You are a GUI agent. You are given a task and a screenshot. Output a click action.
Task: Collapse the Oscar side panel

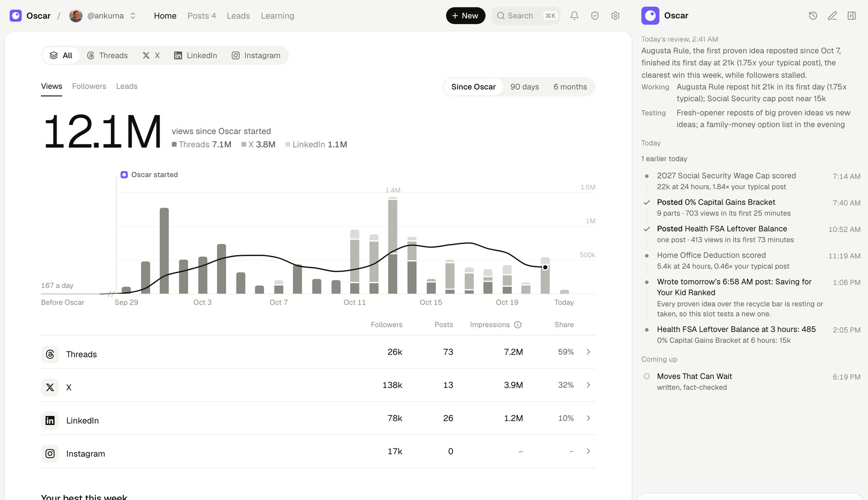point(852,16)
